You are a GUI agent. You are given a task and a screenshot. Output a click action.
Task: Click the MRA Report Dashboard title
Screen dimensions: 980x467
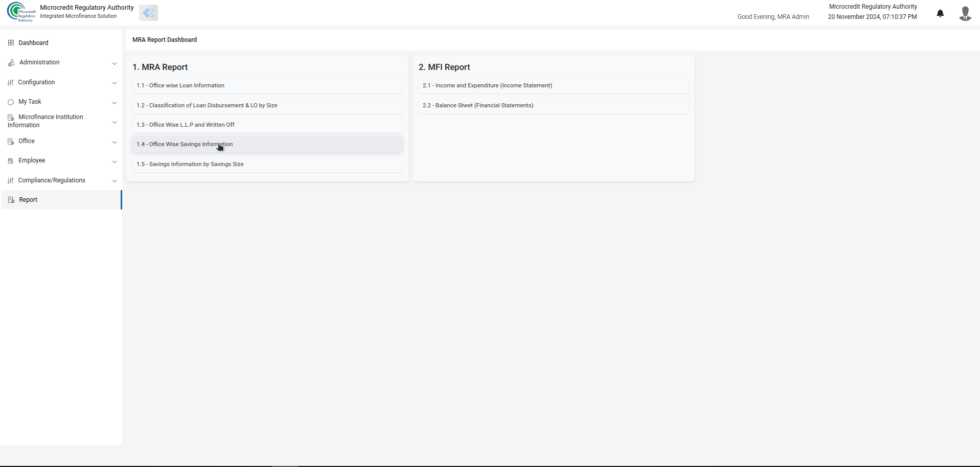coord(165,40)
